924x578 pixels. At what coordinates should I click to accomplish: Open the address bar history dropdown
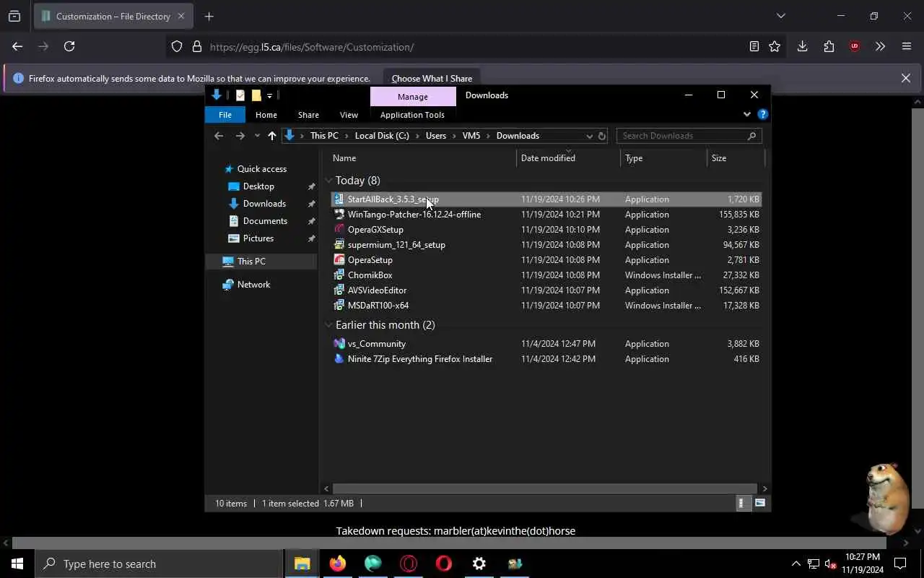[589, 136]
